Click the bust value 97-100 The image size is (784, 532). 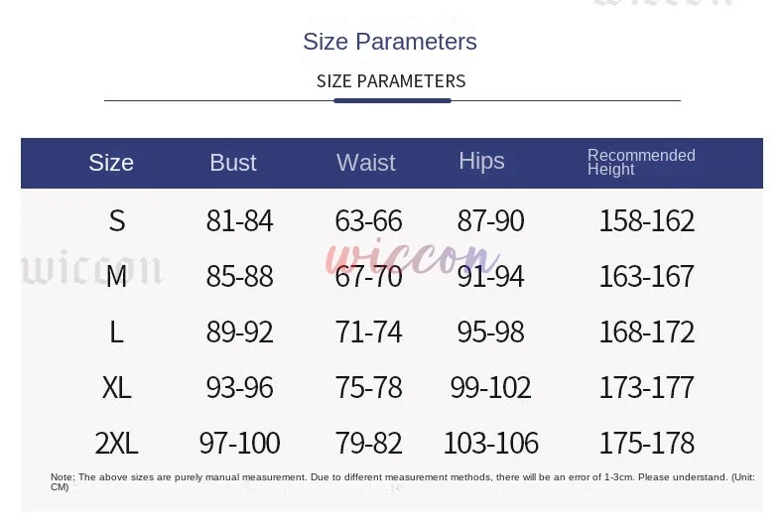click(x=239, y=443)
